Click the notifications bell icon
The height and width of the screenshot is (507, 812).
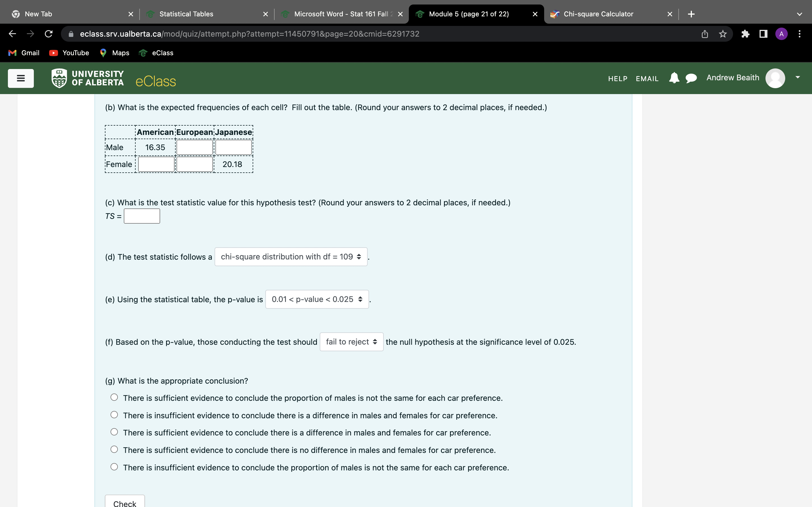(x=674, y=78)
